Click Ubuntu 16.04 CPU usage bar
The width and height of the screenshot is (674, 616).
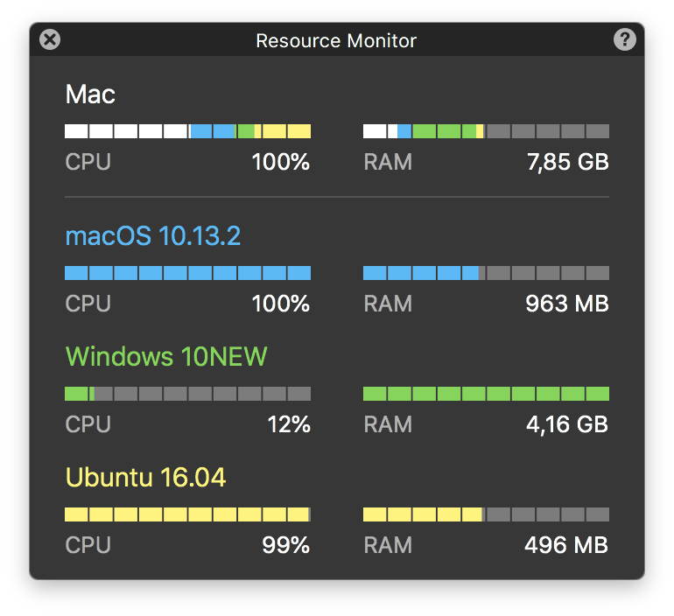coord(188,514)
